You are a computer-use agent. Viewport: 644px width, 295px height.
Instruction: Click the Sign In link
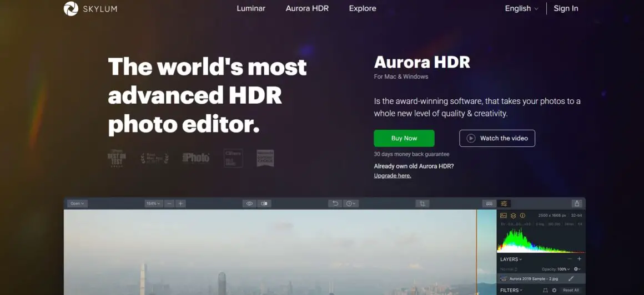(566, 8)
